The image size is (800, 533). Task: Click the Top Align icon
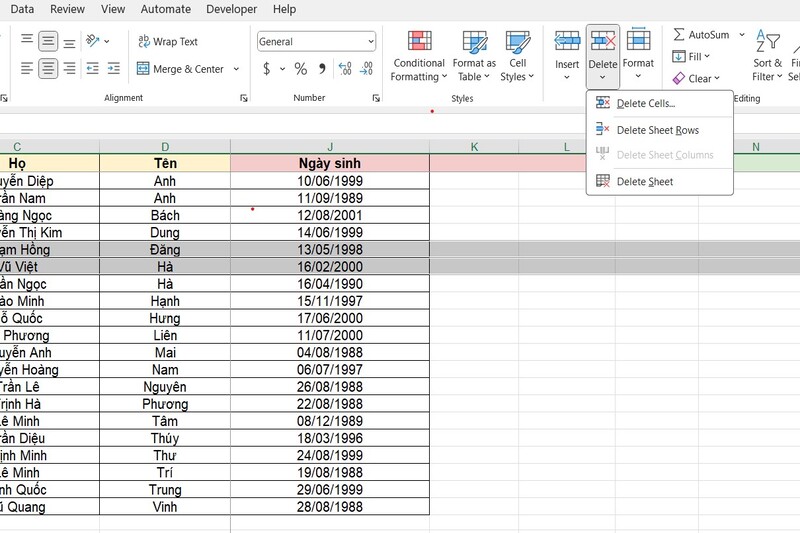click(x=27, y=40)
